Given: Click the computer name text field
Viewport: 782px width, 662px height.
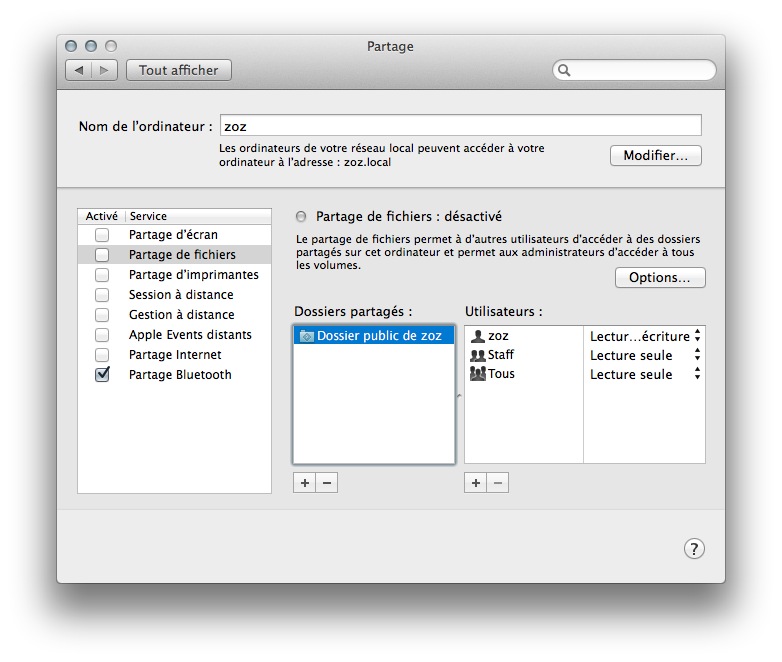Looking at the screenshot, I should point(460,126).
